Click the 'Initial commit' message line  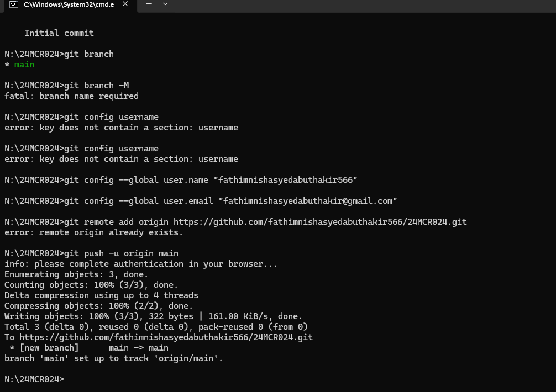pyautogui.click(x=59, y=33)
